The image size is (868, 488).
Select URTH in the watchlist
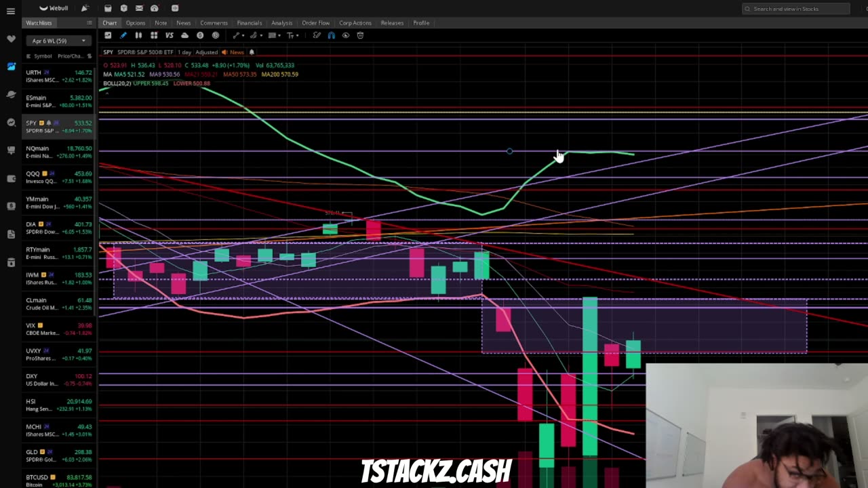coord(60,76)
